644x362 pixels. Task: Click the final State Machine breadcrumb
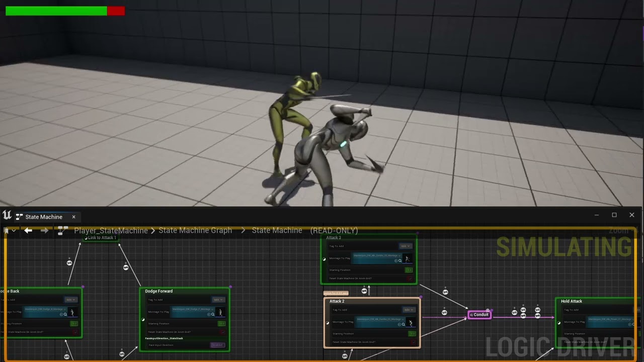pyautogui.click(x=277, y=230)
